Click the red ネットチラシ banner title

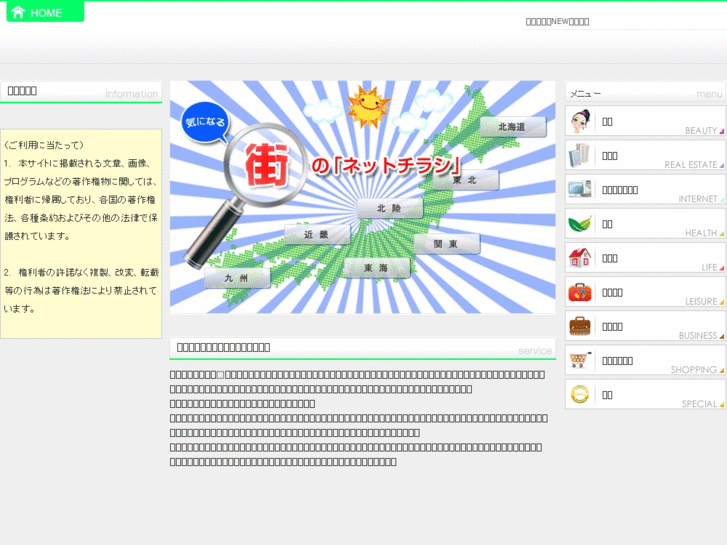(x=386, y=166)
